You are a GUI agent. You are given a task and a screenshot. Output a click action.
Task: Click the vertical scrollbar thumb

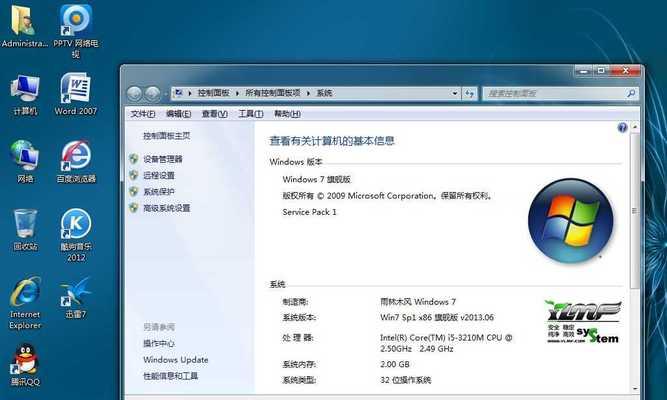(634, 211)
